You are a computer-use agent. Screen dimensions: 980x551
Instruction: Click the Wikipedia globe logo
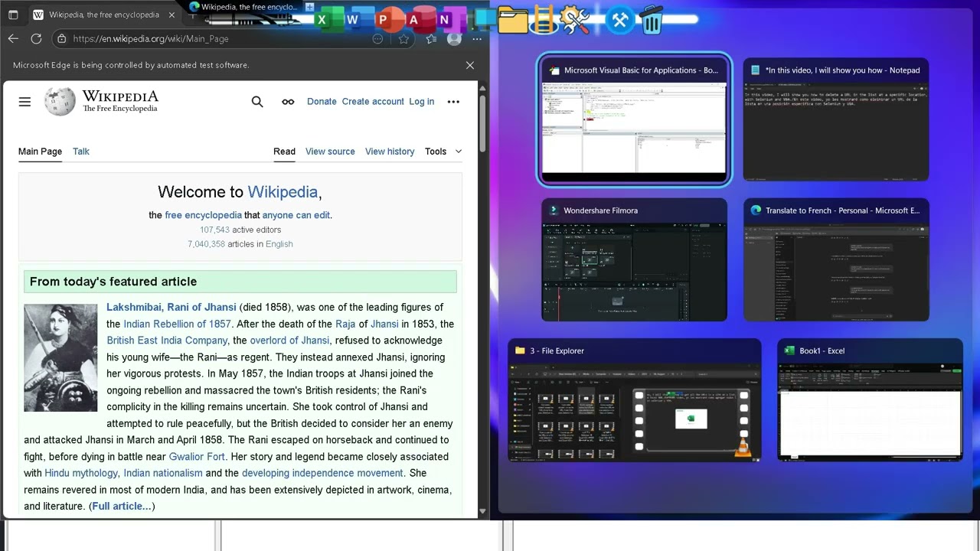point(60,101)
